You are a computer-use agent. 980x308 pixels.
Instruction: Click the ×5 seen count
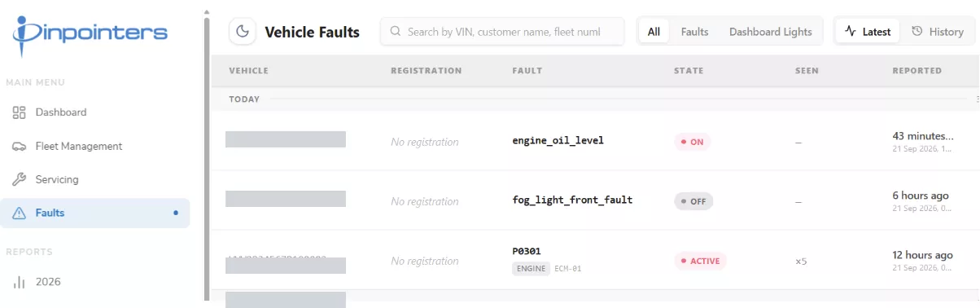[x=801, y=262]
